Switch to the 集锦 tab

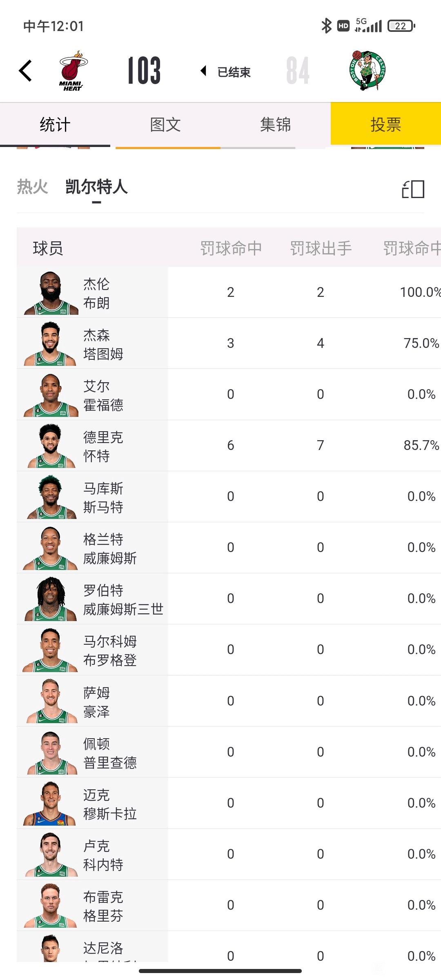pos(276,124)
